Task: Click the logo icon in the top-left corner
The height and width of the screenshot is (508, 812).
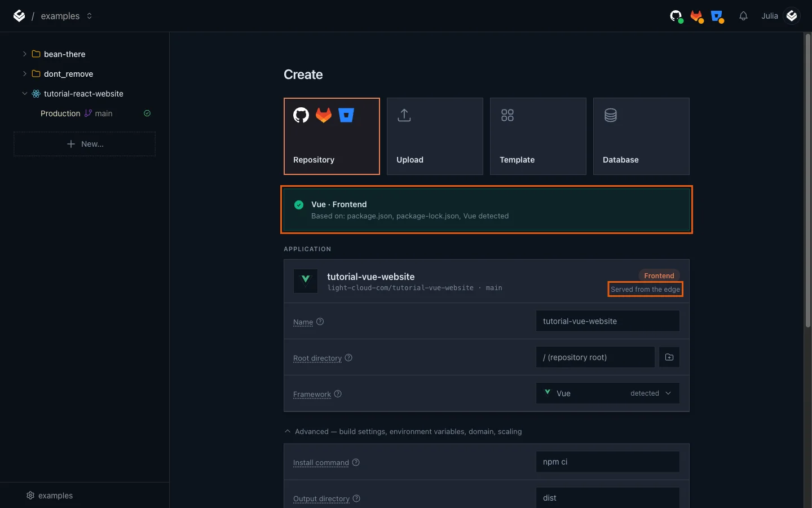Action: click(19, 16)
